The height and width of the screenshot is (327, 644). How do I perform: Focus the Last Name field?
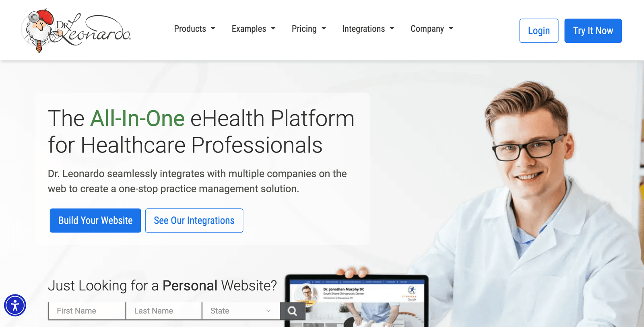[x=164, y=311]
